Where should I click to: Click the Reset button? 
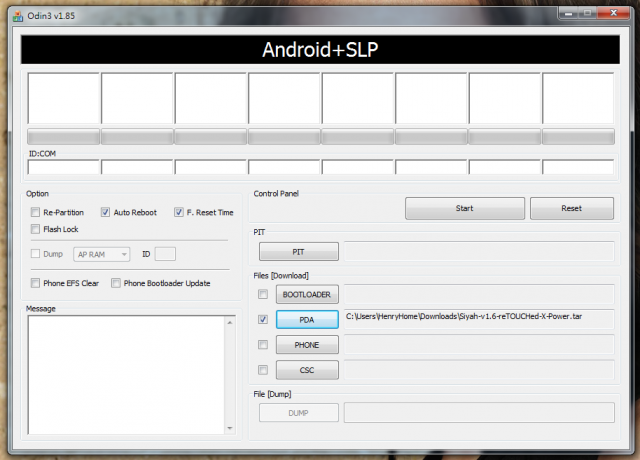tap(572, 208)
